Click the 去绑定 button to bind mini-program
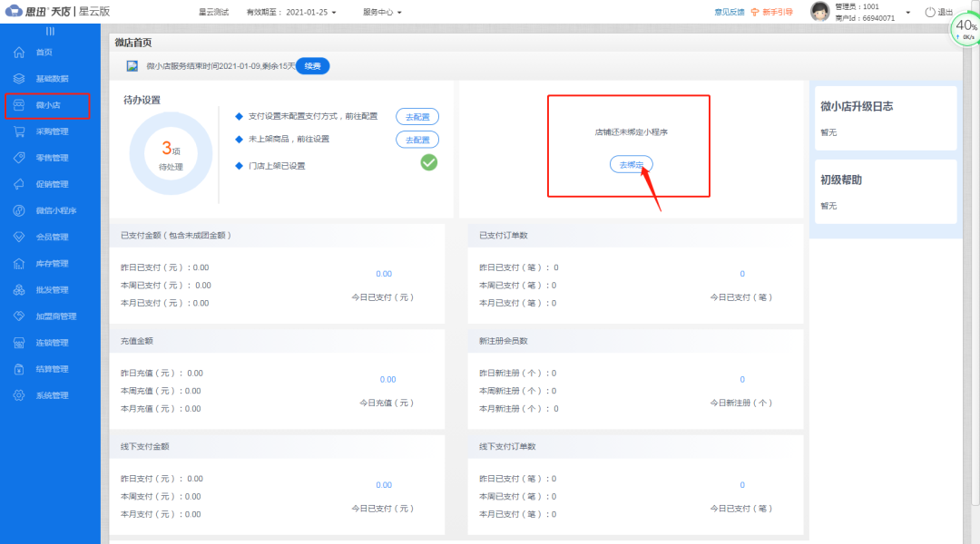The height and width of the screenshot is (544, 980). [x=630, y=165]
